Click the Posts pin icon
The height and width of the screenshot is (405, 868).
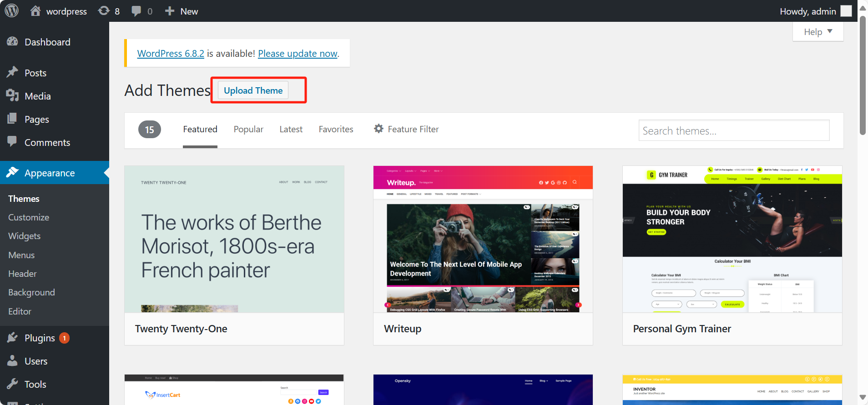click(12, 72)
